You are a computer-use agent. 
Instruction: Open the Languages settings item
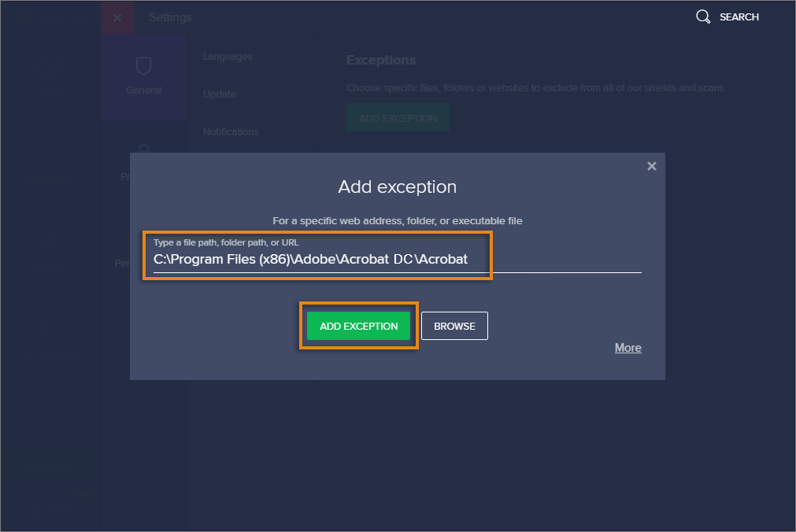228,57
